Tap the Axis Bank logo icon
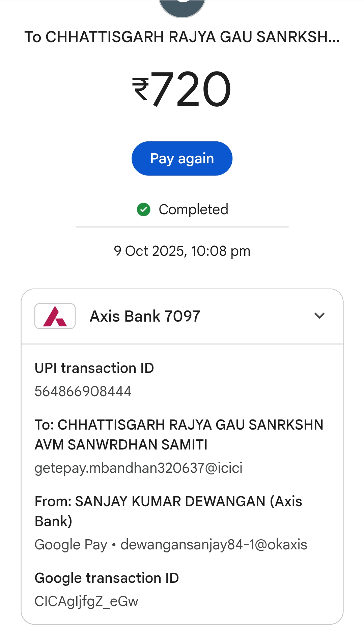This screenshot has height=626, width=364. pos(55,316)
